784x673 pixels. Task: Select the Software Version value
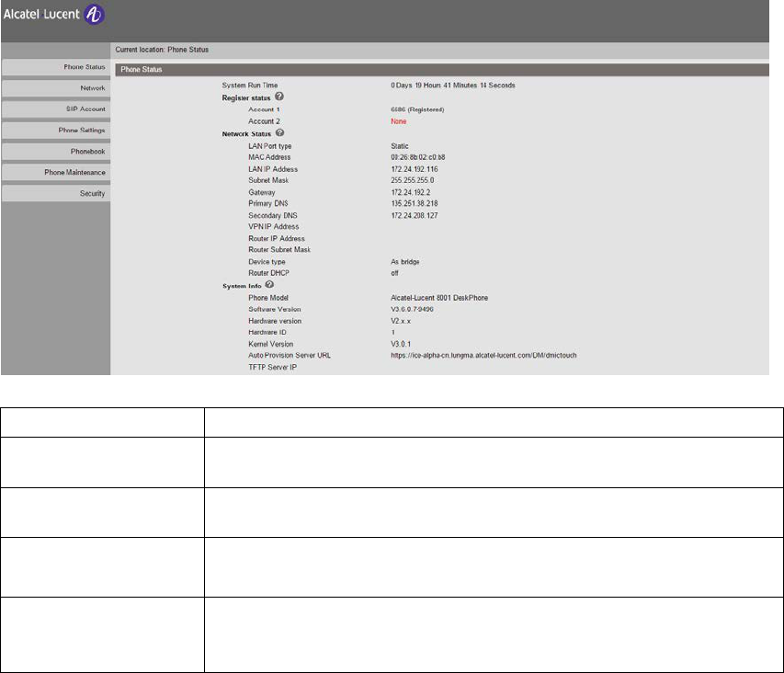(x=412, y=310)
